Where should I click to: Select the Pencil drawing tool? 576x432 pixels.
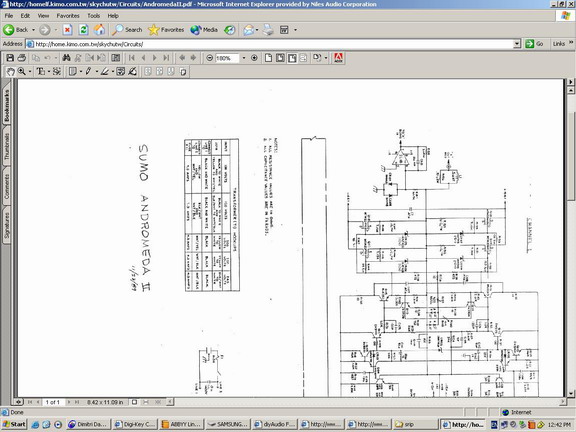[x=89, y=72]
